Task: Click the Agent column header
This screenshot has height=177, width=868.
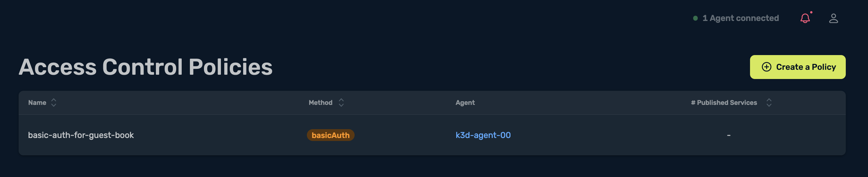Action: pos(465,103)
